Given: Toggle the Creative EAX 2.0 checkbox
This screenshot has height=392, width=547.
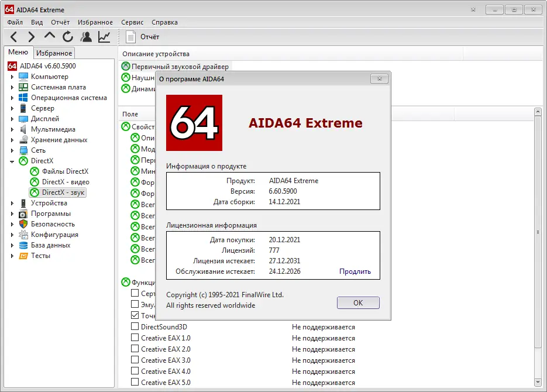Looking at the screenshot, I should (x=135, y=349).
